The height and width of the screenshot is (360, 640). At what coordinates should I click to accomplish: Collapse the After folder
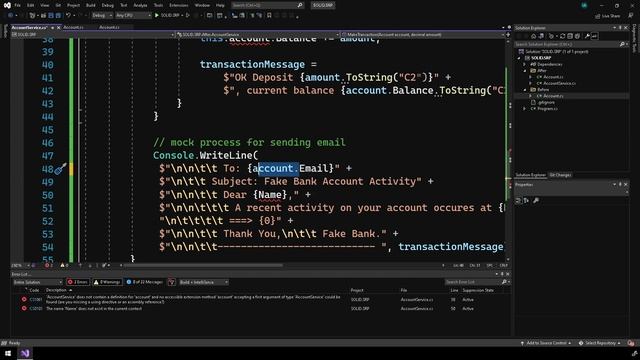click(525, 71)
